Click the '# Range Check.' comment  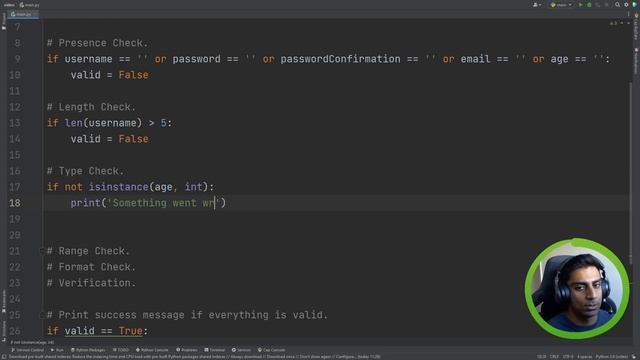(x=88, y=251)
